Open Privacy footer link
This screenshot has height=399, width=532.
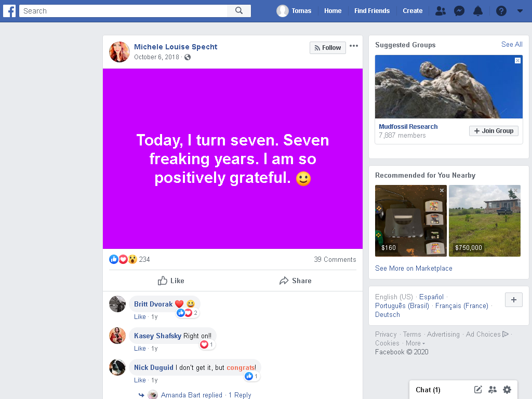386,334
